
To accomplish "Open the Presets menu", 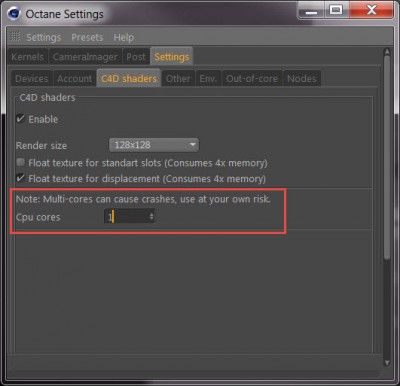I will tap(87, 37).
